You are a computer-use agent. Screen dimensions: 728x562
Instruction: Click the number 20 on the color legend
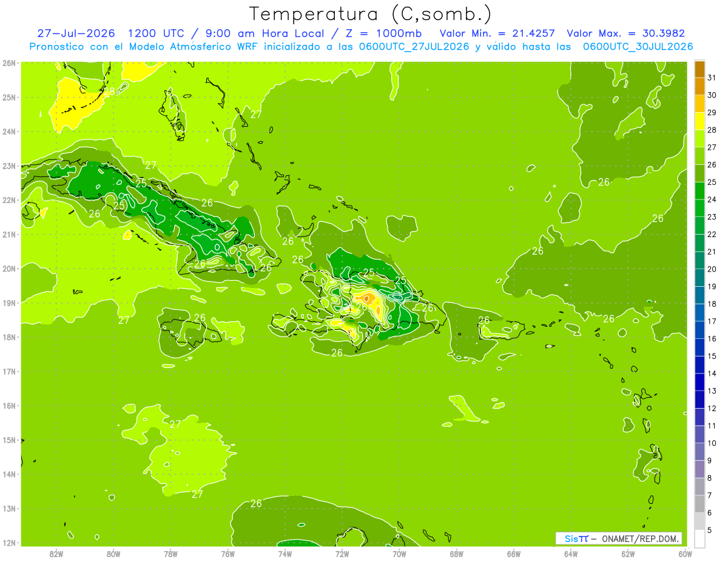tap(712, 269)
